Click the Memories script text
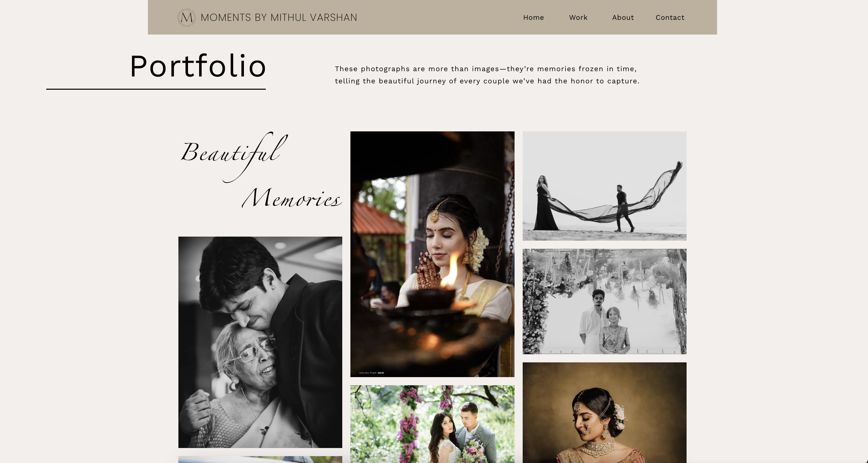The width and height of the screenshot is (868, 463). [292, 198]
